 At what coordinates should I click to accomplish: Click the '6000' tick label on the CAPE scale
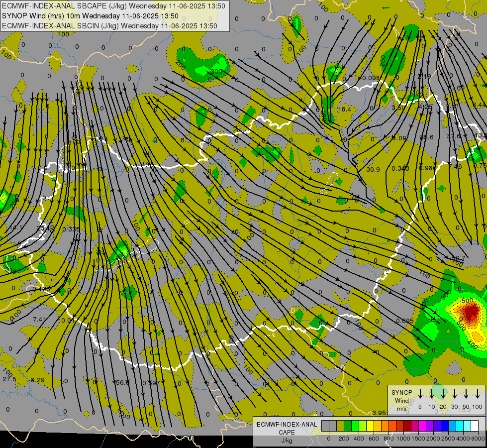[478, 439]
